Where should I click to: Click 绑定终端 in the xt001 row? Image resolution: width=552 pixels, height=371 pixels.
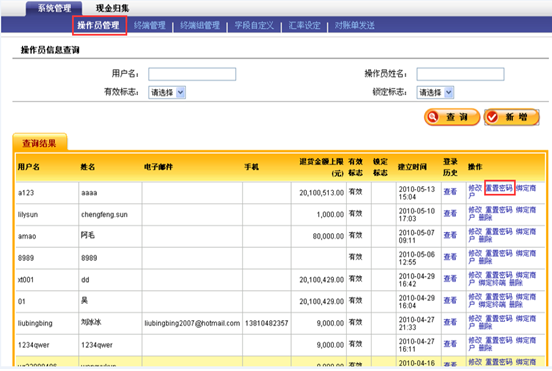[x=492, y=283]
